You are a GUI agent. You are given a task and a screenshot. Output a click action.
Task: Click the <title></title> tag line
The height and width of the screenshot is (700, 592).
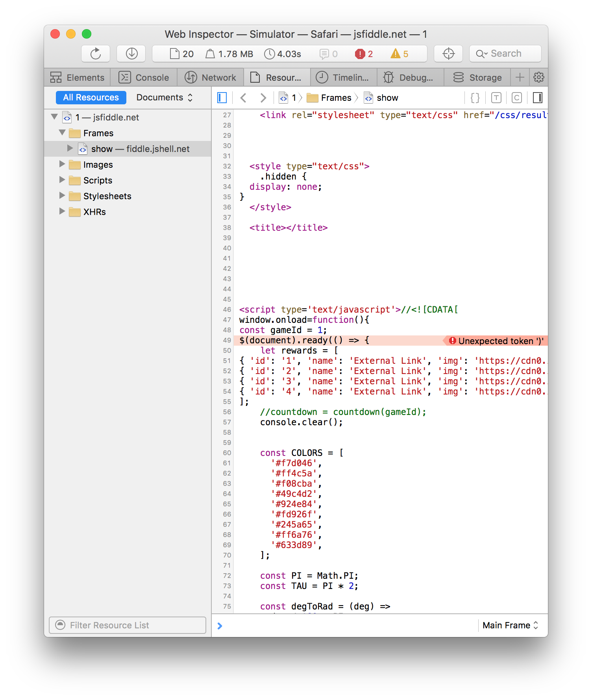click(289, 228)
